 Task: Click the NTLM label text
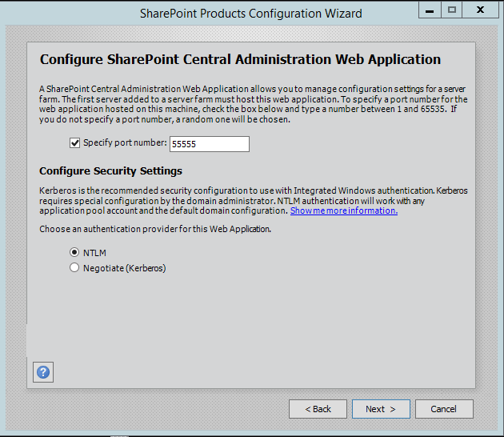[x=94, y=253]
